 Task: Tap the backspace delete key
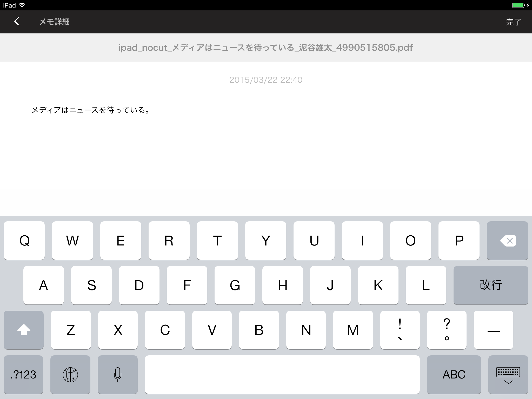click(x=507, y=241)
